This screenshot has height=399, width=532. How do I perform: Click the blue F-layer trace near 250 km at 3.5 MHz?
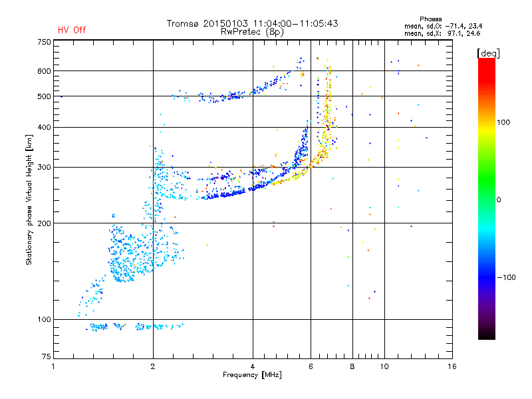224,194
